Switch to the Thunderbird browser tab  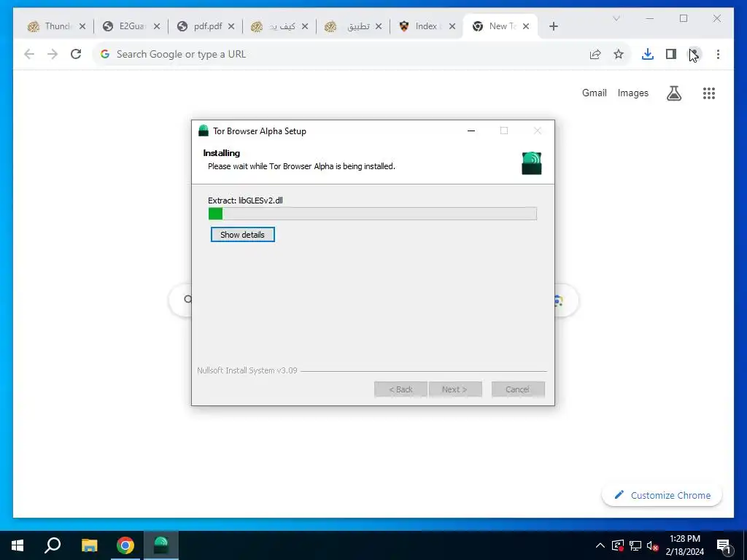tap(50, 26)
